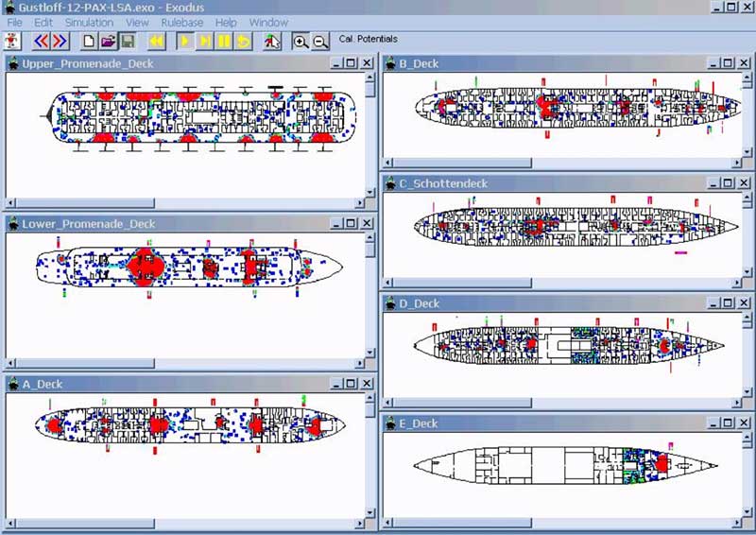This screenshot has width=756, height=535.
Task: Click the Lower_Promenade_Deck ship plan
Action: point(190,267)
